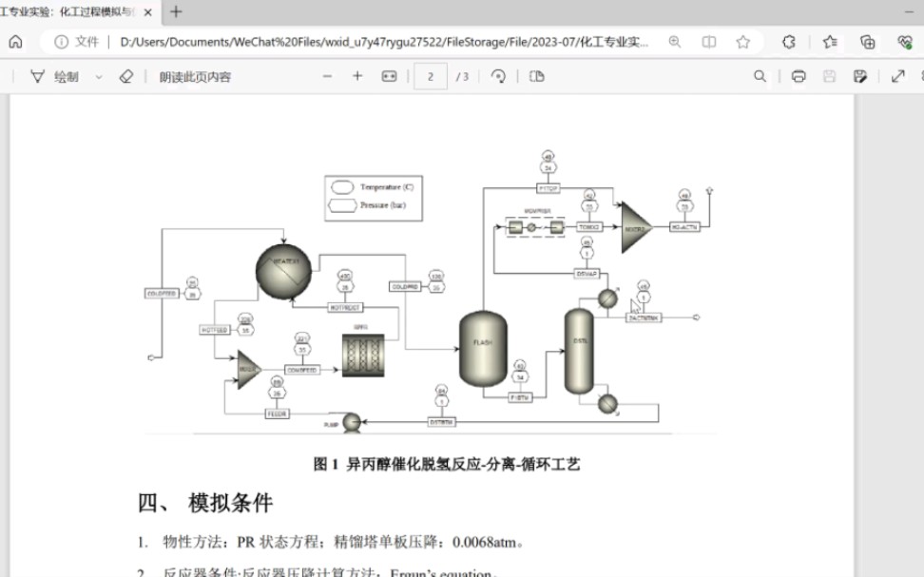
Task: Click the greyed save icon
Action: pos(829,77)
